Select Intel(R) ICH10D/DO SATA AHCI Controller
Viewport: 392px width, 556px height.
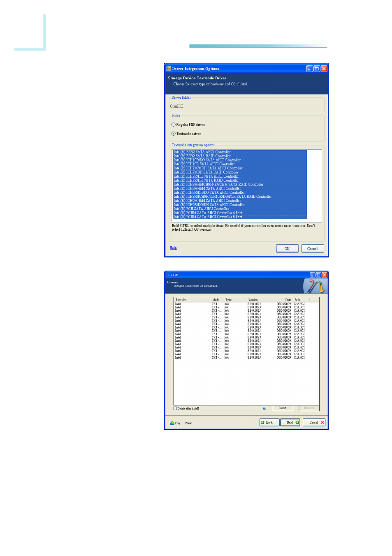(x=240, y=160)
